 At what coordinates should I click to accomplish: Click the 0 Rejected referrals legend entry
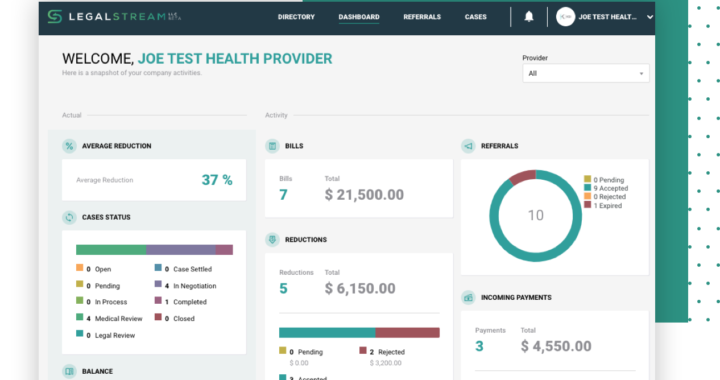[605, 196]
